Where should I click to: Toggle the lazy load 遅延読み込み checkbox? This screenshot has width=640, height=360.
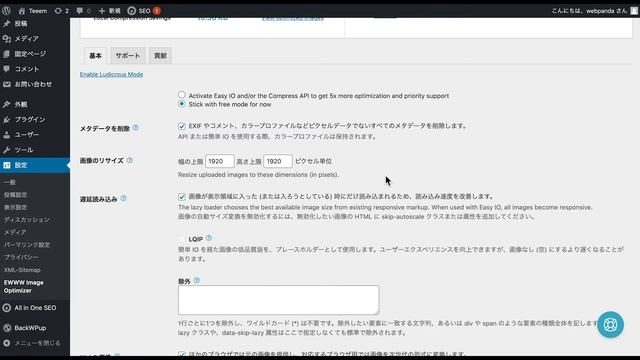182,197
